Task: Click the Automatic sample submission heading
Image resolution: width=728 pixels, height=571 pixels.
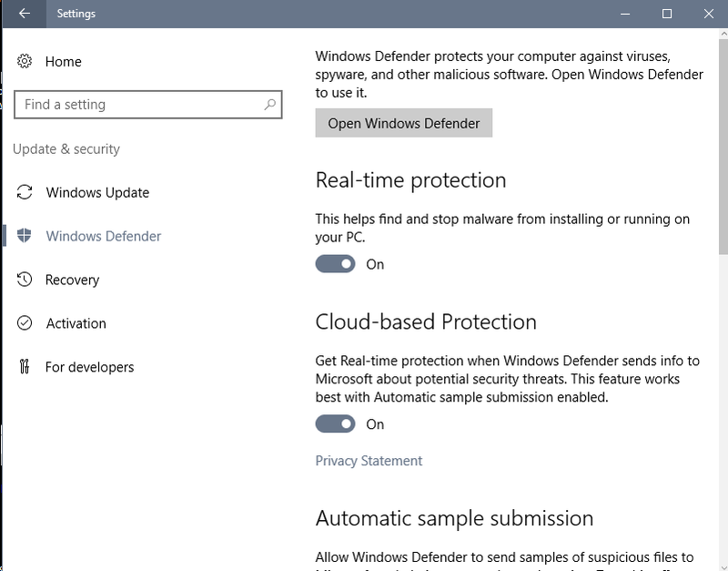Action: 454,518
